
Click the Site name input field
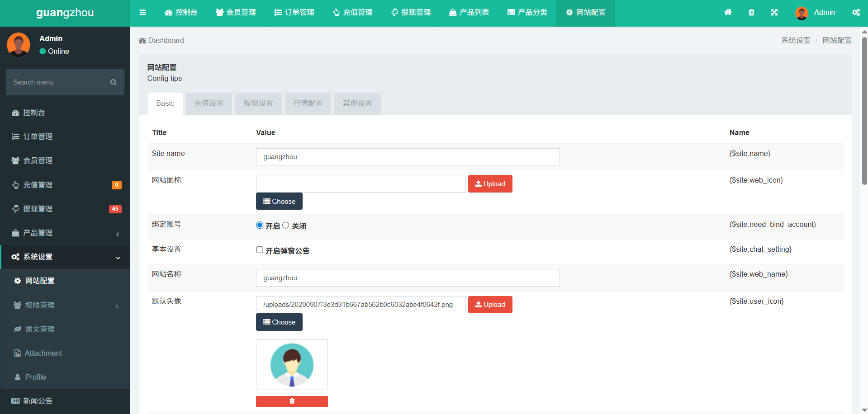[x=408, y=157]
